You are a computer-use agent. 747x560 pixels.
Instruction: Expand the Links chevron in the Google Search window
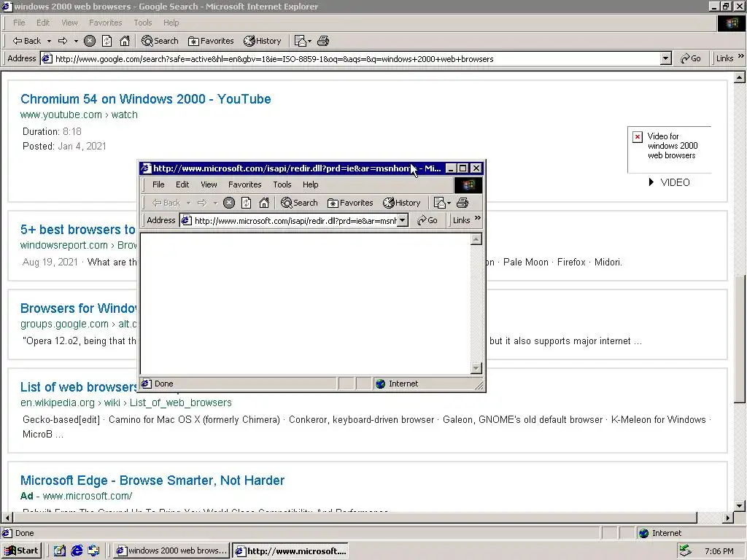(x=741, y=56)
